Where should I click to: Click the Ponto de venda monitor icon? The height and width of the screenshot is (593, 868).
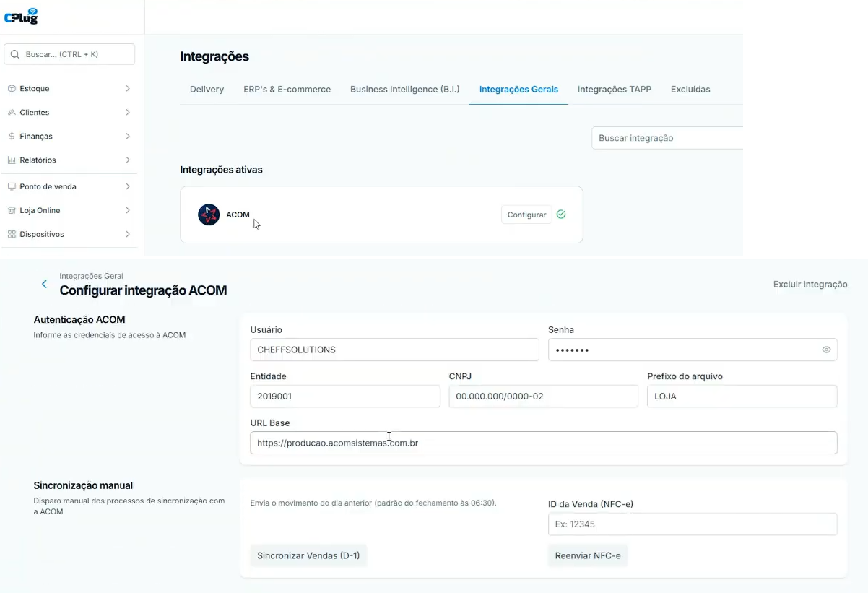12,186
